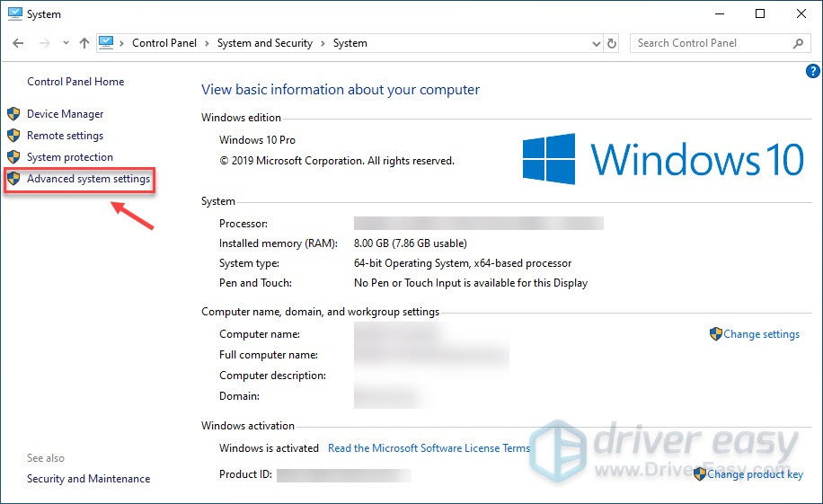Select the Processor: label
Screen dimensions: 823x504
pyautogui.click(x=243, y=224)
